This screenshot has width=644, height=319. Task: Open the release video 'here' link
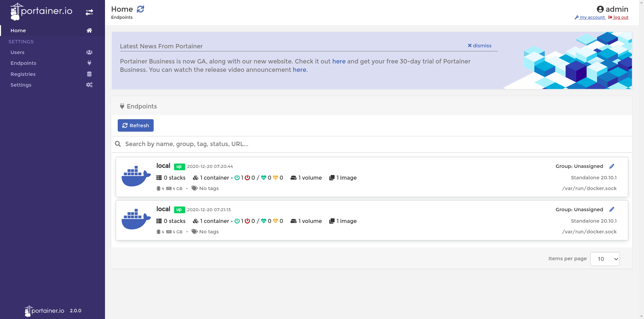(299, 70)
